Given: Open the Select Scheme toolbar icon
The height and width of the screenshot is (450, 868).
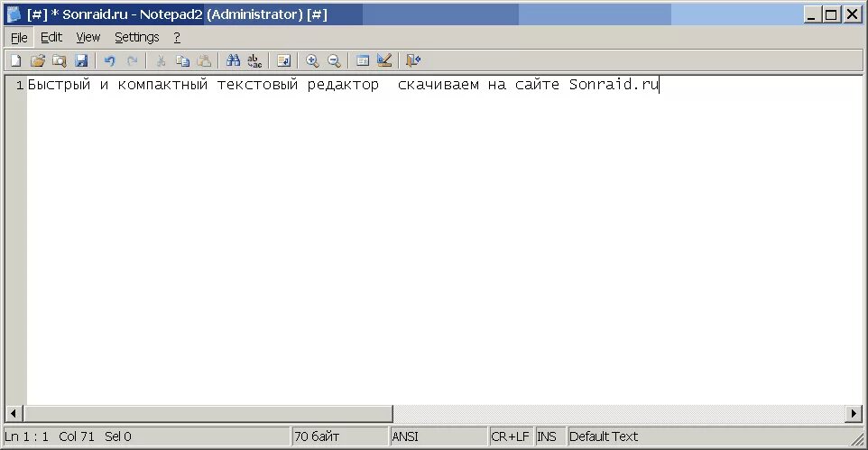Looking at the screenshot, I should [x=363, y=60].
